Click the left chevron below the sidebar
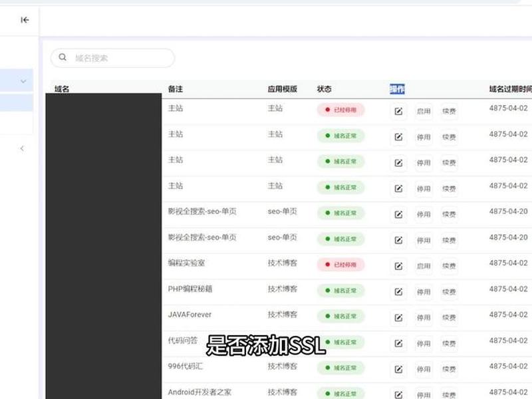Screen dimensions: 532x399 pyautogui.click(x=22, y=148)
